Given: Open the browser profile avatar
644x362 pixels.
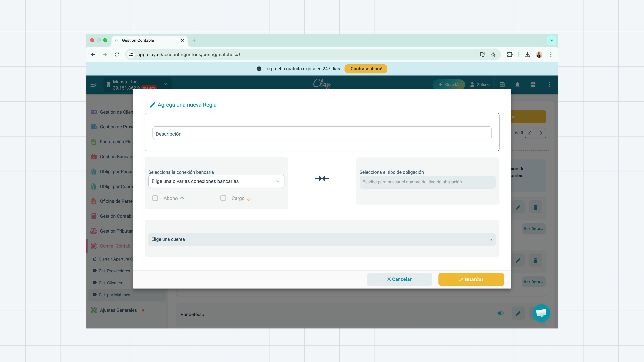Looking at the screenshot, I should coord(539,55).
